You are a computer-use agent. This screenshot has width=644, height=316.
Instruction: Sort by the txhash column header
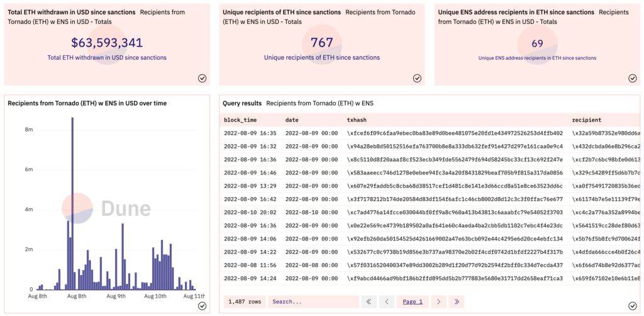(357, 120)
